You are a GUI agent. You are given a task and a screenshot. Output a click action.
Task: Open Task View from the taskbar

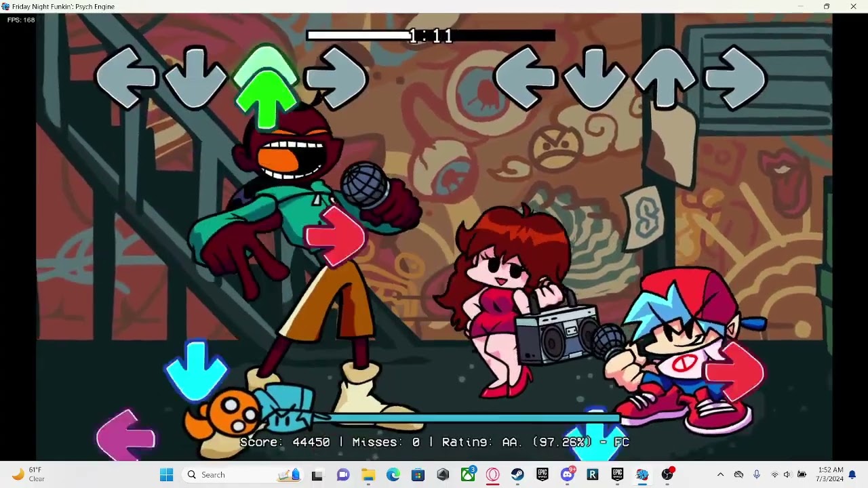(x=317, y=474)
